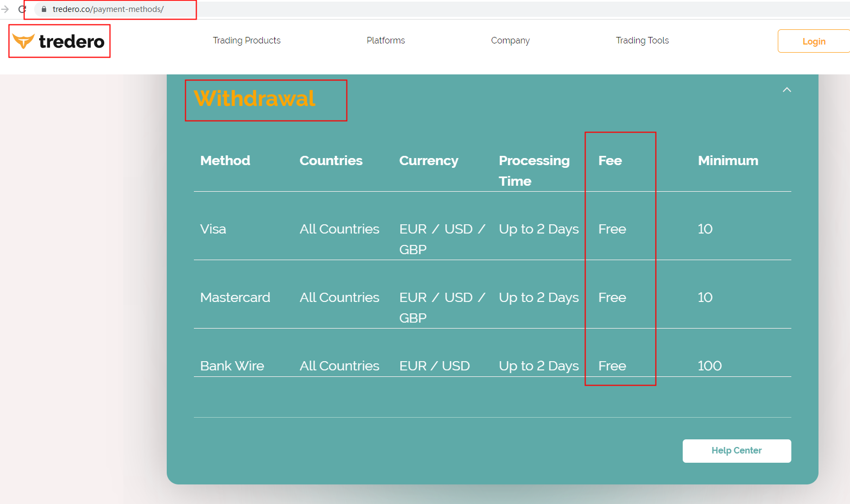Image resolution: width=850 pixels, height=504 pixels.
Task: Click Up to 2 Days in Bank Wire row
Action: click(539, 367)
